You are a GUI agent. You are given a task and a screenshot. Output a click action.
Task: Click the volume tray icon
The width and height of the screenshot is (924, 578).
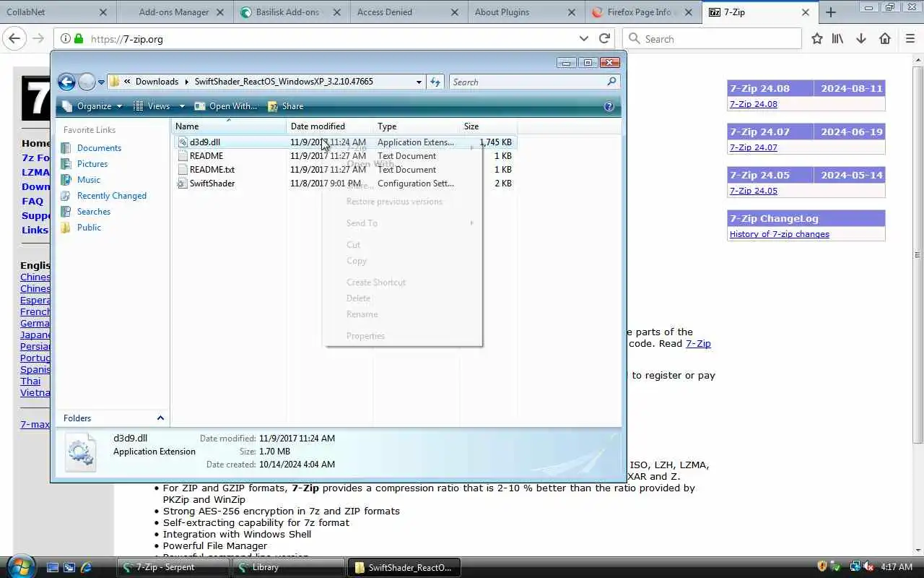[x=868, y=567]
